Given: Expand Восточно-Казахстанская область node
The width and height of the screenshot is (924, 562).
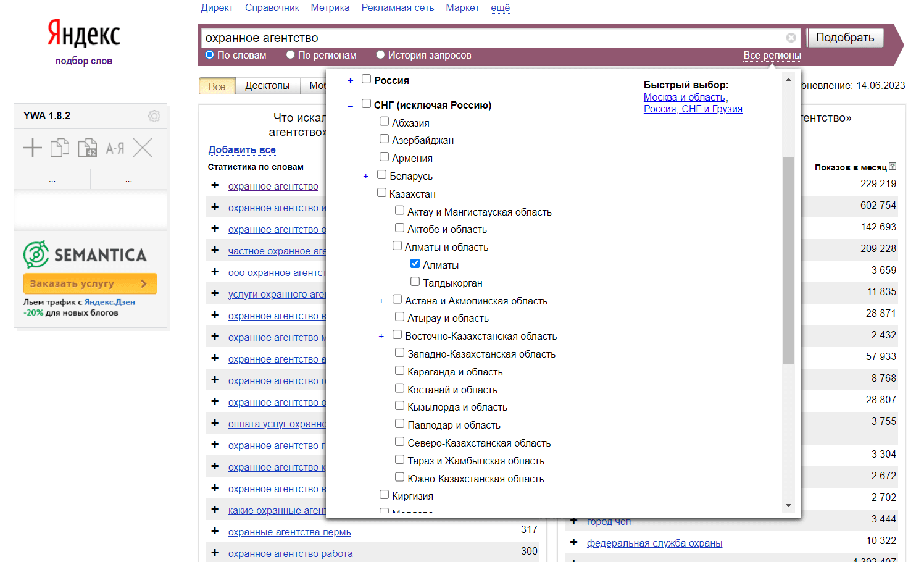Looking at the screenshot, I should 381,337.
